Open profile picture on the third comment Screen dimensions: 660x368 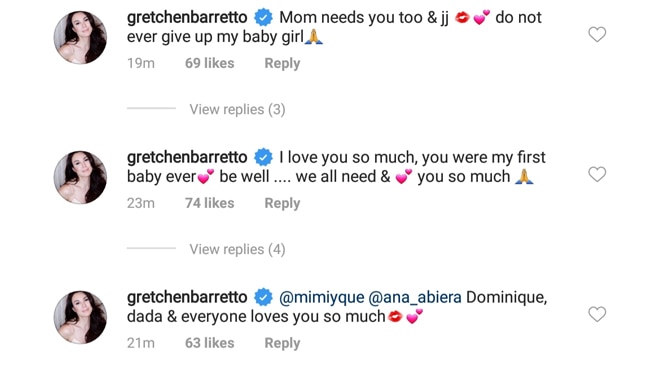tap(80, 317)
